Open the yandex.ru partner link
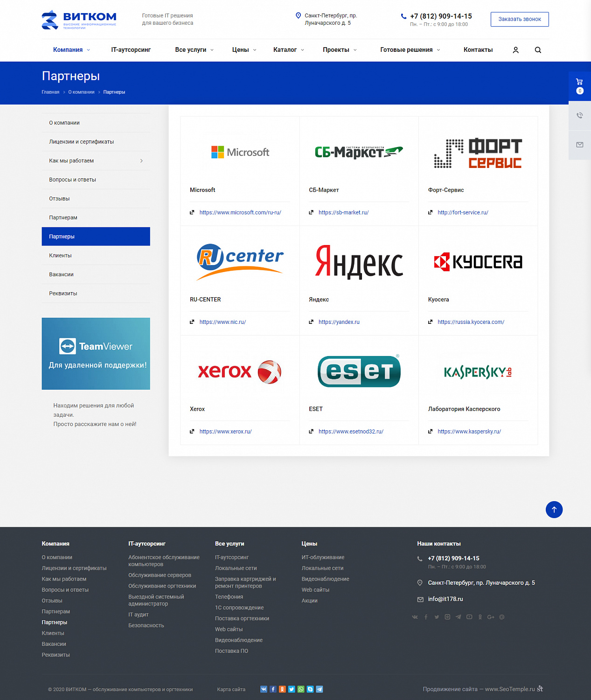The height and width of the screenshot is (700, 591). click(339, 322)
